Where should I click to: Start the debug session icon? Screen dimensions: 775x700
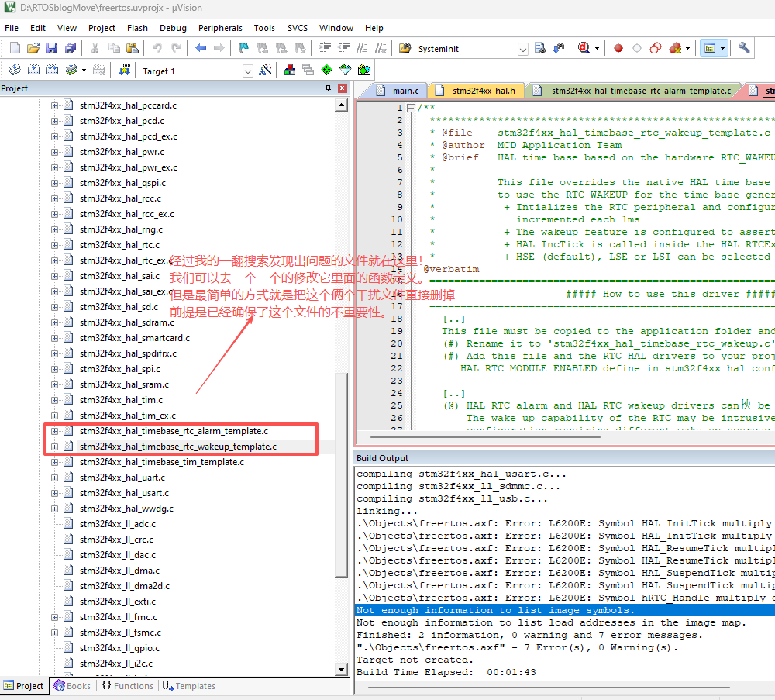[584, 48]
